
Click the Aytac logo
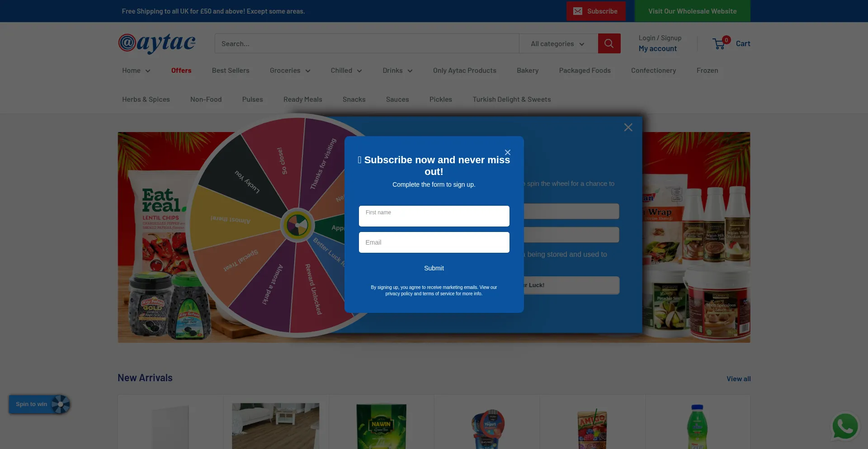click(x=157, y=43)
